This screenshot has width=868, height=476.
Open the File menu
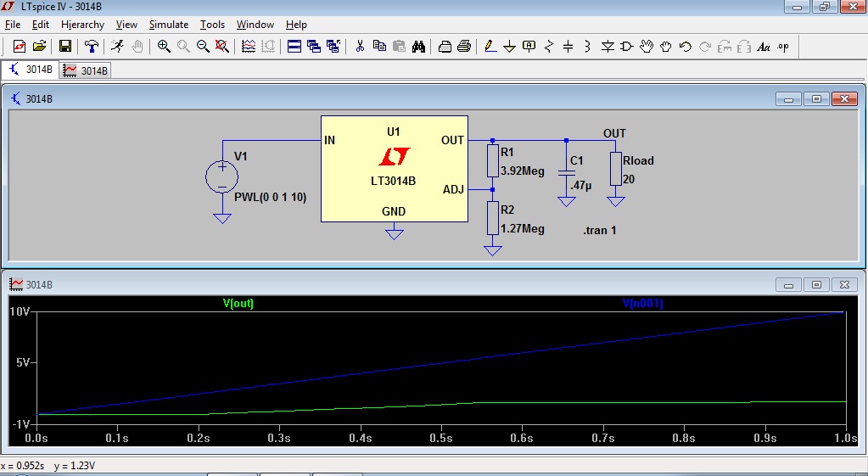pyautogui.click(x=13, y=25)
